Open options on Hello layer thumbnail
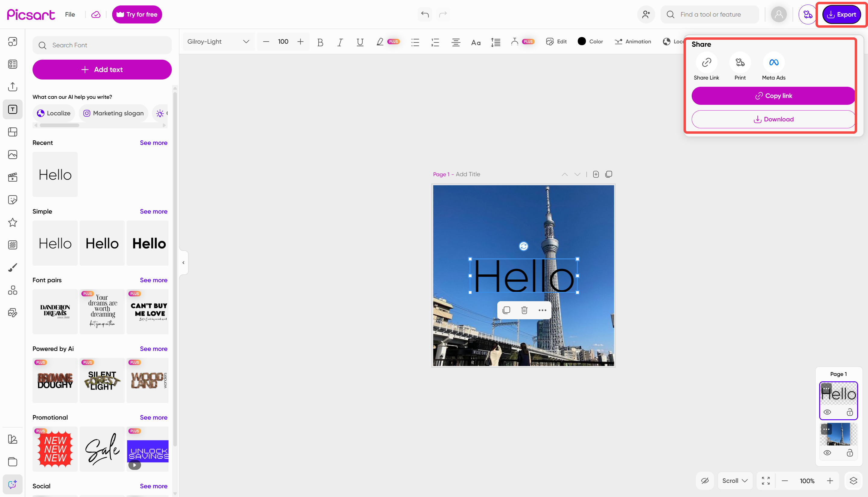 click(826, 389)
